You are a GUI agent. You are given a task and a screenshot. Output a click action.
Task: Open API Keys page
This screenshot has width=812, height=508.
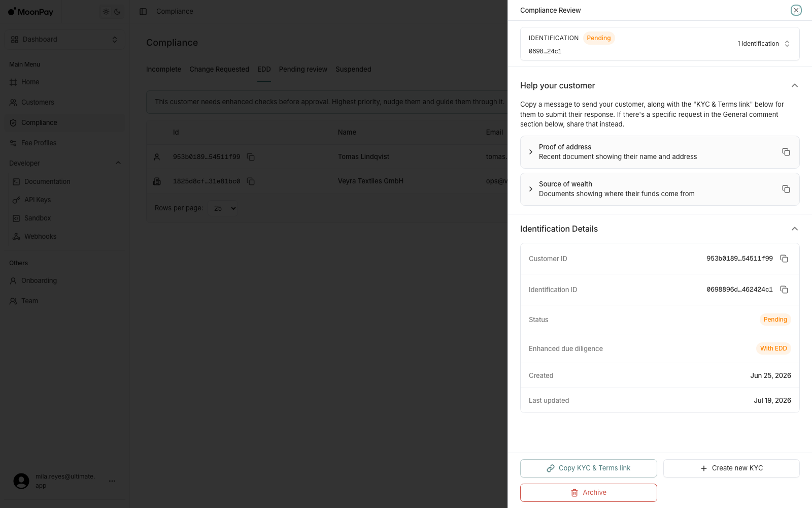coord(66,200)
